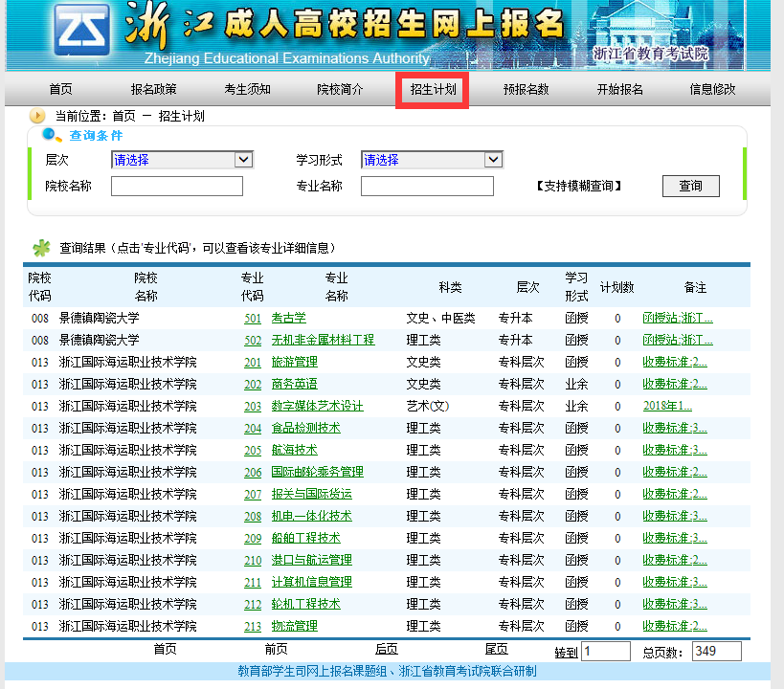The image size is (784, 689).
Task: Click the magnifier icon next to 查询条件
Action: pos(53,135)
